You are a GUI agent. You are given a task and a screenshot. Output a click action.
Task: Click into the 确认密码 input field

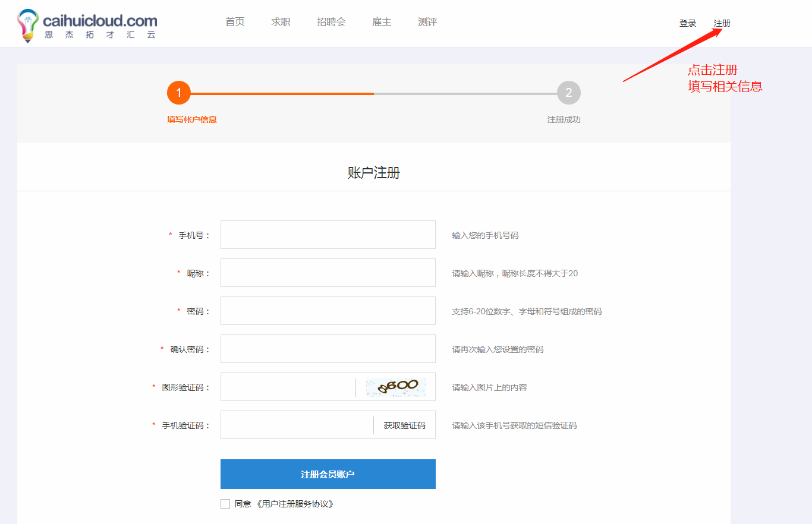[x=328, y=349]
